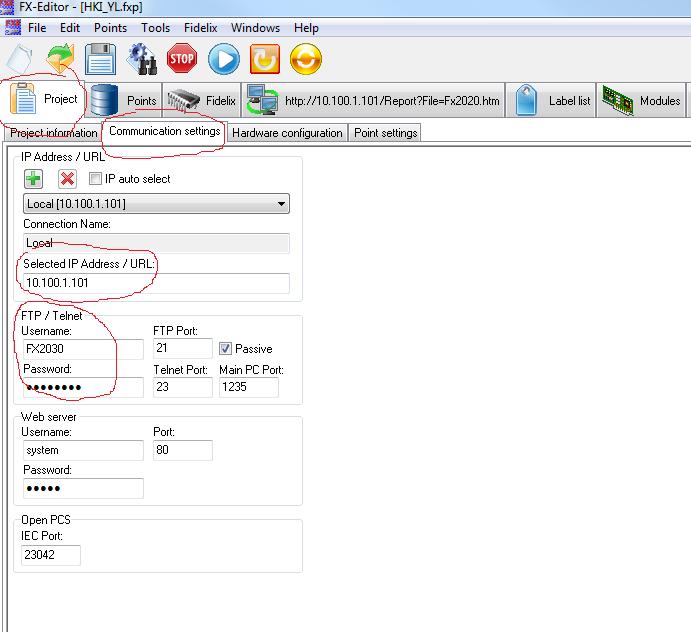Switch to Hardware configuration sub-tab
This screenshot has height=632, width=691.
tap(287, 133)
